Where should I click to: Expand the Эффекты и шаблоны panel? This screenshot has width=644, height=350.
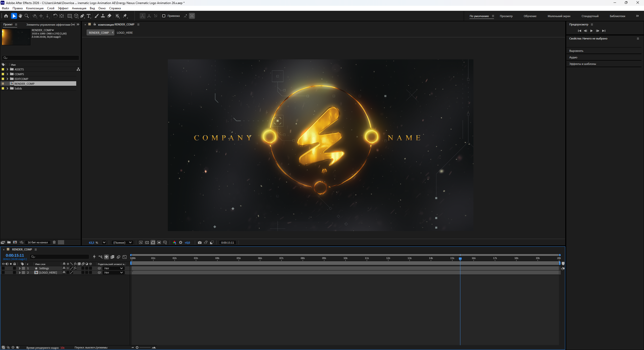(x=582, y=64)
